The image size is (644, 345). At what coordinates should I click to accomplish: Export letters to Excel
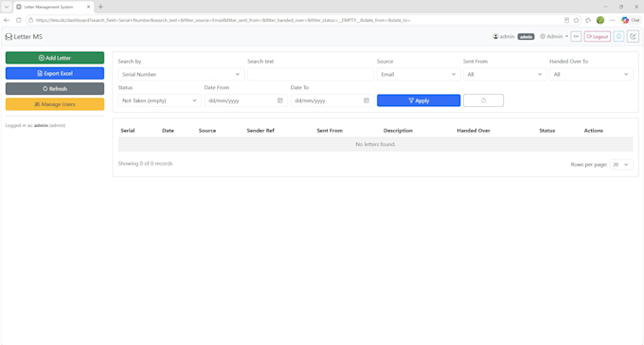55,73
